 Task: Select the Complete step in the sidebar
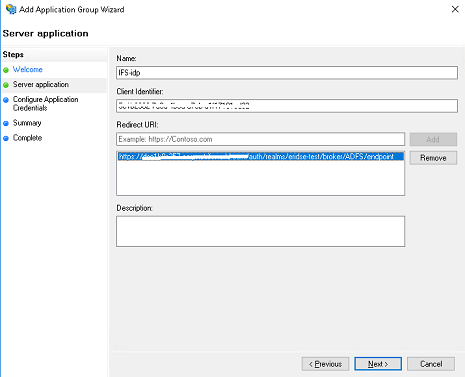pos(27,138)
